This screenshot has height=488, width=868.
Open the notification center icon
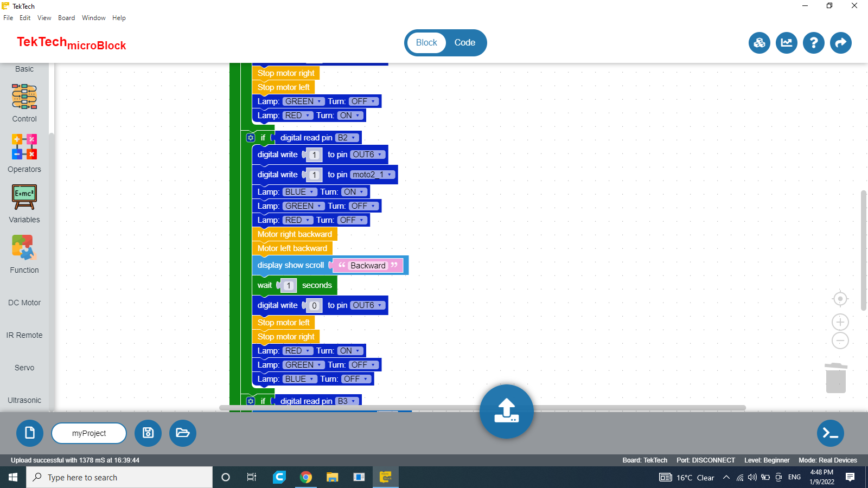click(x=850, y=477)
